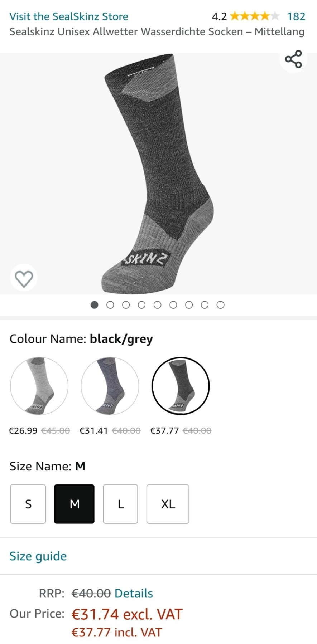Visit the SealSkinz Store link
The height and width of the screenshot is (644, 317).
69,16
